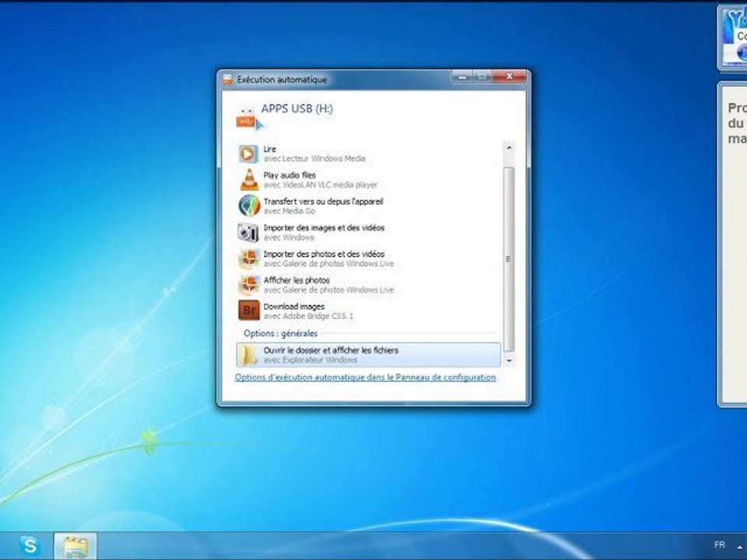Close the Exécution automatique dialog
This screenshot has width=747, height=560.
pos(509,76)
